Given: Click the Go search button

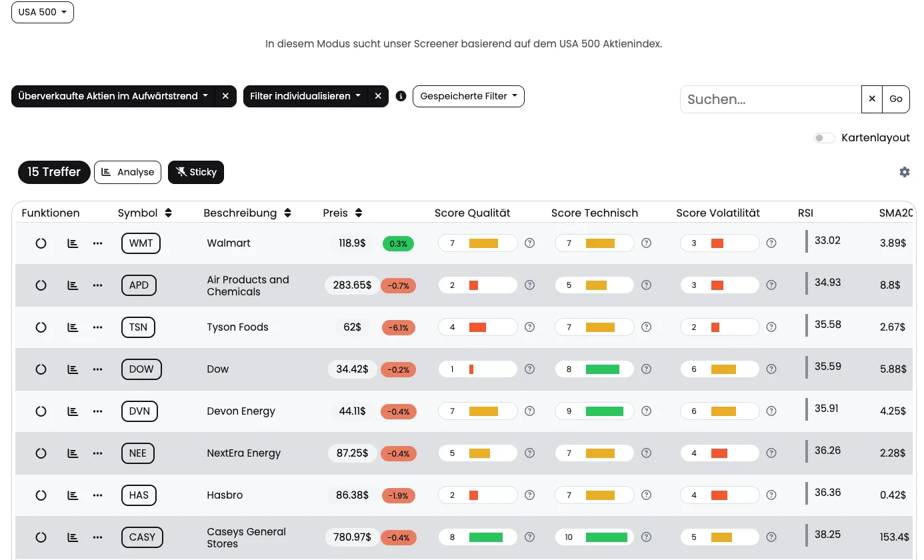Looking at the screenshot, I should (x=896, y=99).
